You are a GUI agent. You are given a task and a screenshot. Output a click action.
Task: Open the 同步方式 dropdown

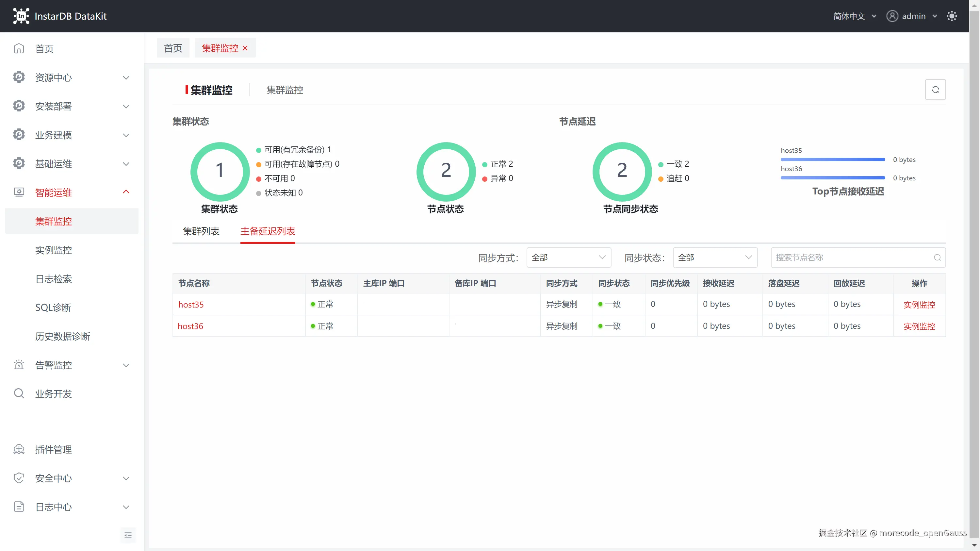(x=568, y=258)
